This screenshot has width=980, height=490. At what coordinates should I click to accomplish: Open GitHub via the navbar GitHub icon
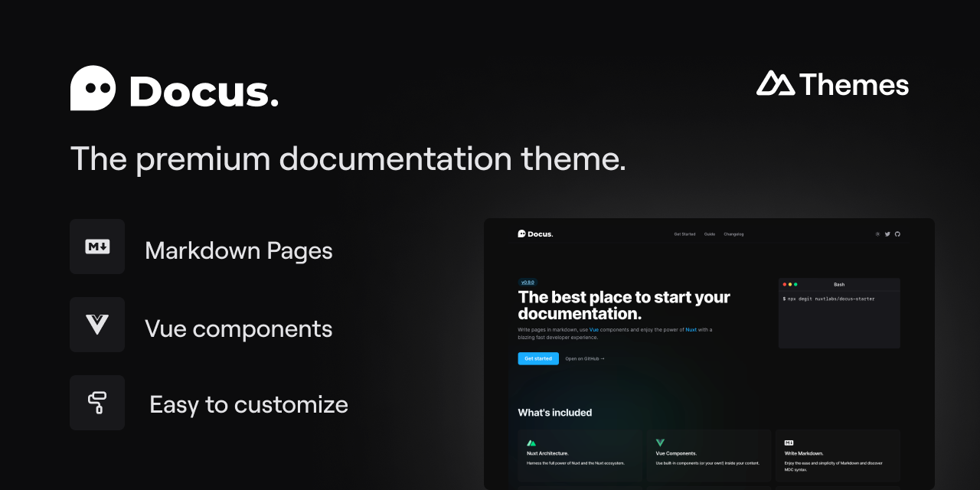tap(897, 234)
